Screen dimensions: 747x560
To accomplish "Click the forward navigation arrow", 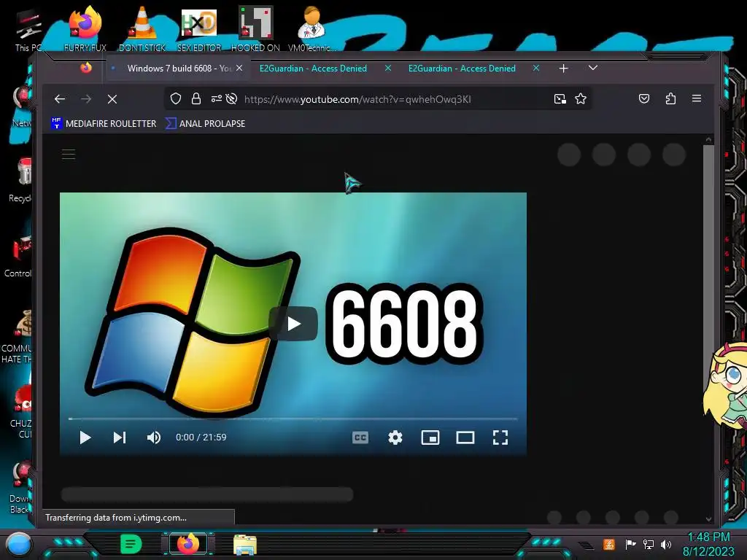I will (86, 99).
